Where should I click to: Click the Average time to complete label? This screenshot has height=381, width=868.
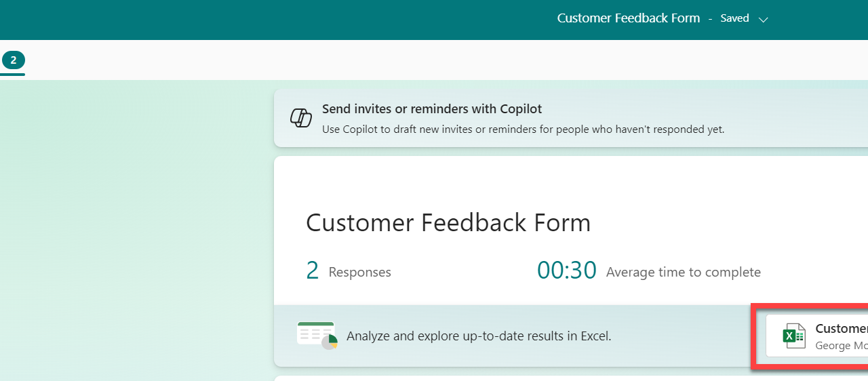coord(683,273)
